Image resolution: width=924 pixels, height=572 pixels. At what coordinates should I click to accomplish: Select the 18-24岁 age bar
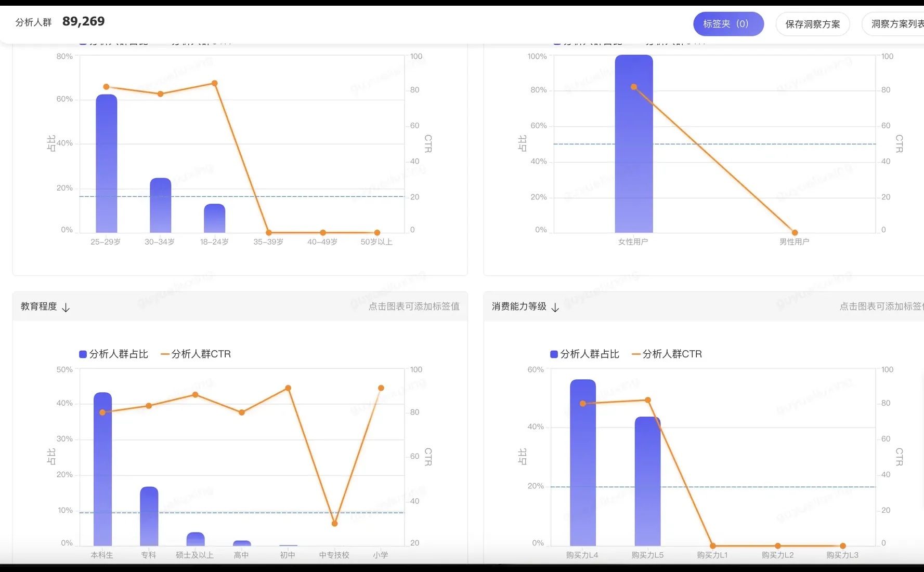point(214,218)
